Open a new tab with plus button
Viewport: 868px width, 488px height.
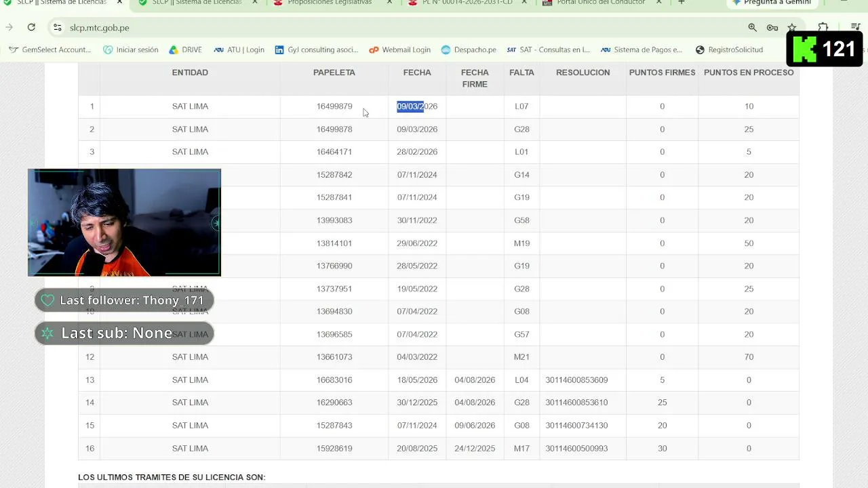[682, 3]
